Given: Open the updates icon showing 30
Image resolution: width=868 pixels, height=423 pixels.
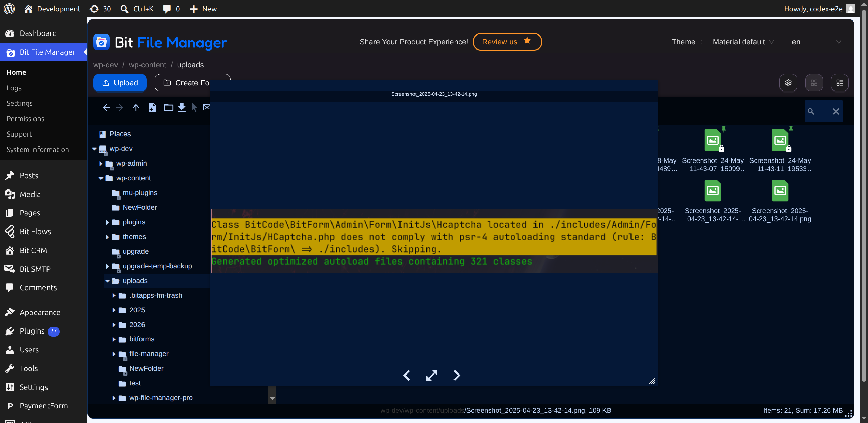Looking at the screenshot, I should pyautogui.click(x=100, y=9).
